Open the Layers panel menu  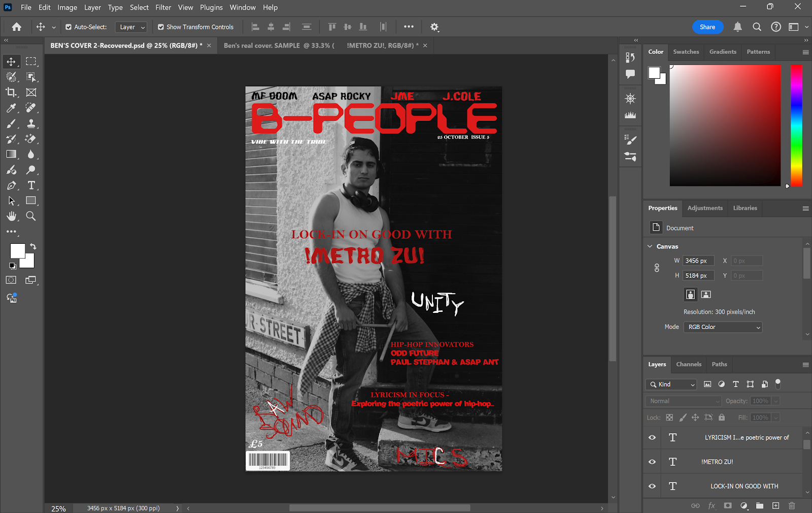[805, 365]
